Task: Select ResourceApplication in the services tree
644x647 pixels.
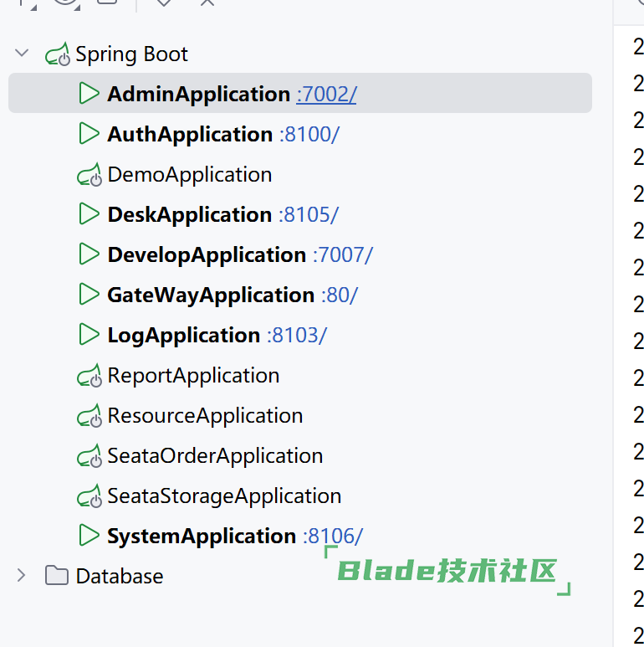Action: click(205, 415)
